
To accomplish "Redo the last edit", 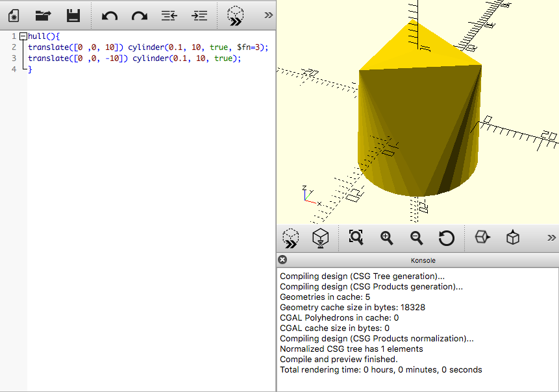I will tap(140, 16).
